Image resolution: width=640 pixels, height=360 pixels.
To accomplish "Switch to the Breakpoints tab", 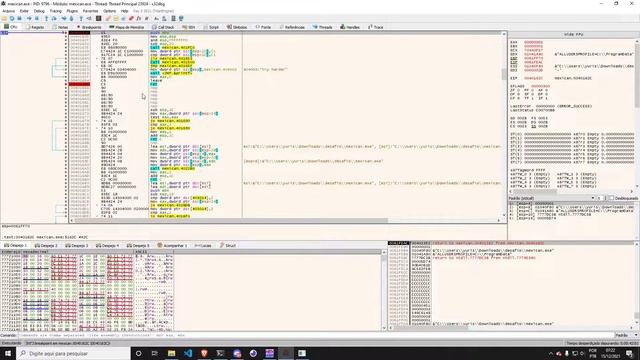I will coord(89,27).
